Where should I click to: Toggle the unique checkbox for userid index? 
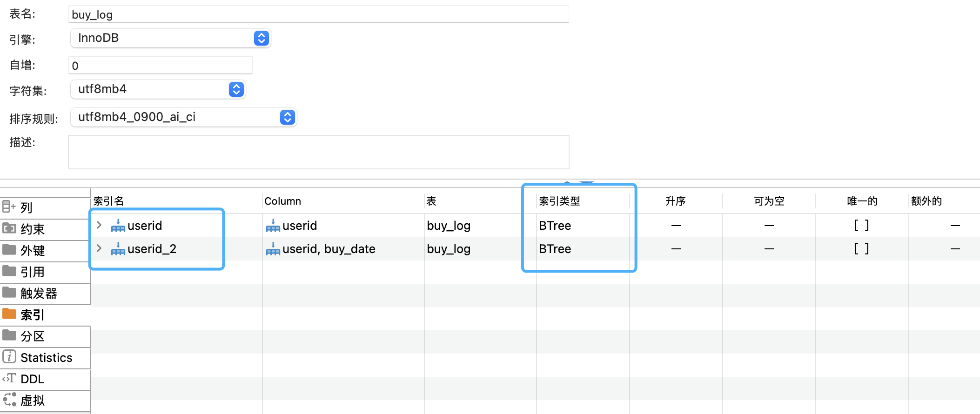click(861, 226)
